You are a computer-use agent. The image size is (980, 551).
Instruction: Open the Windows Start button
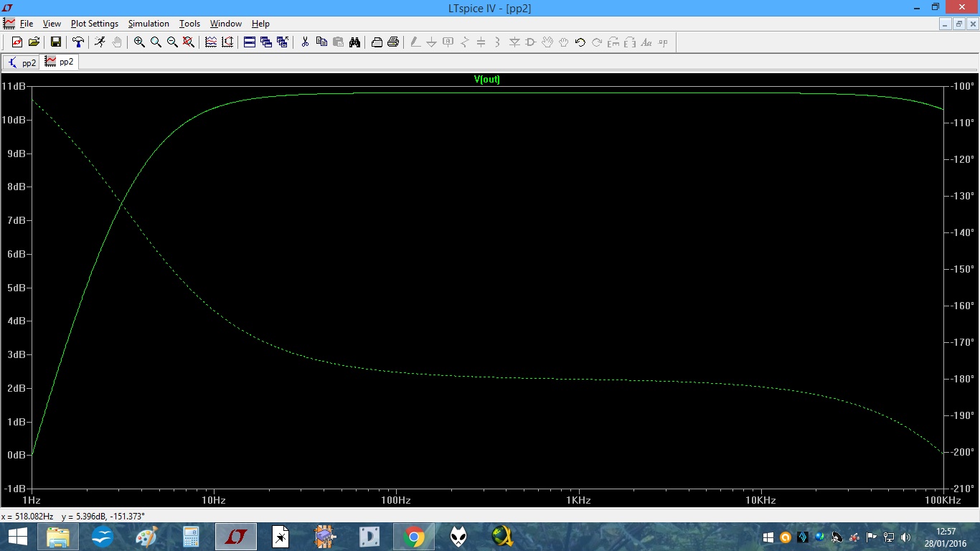coord(17,537)
